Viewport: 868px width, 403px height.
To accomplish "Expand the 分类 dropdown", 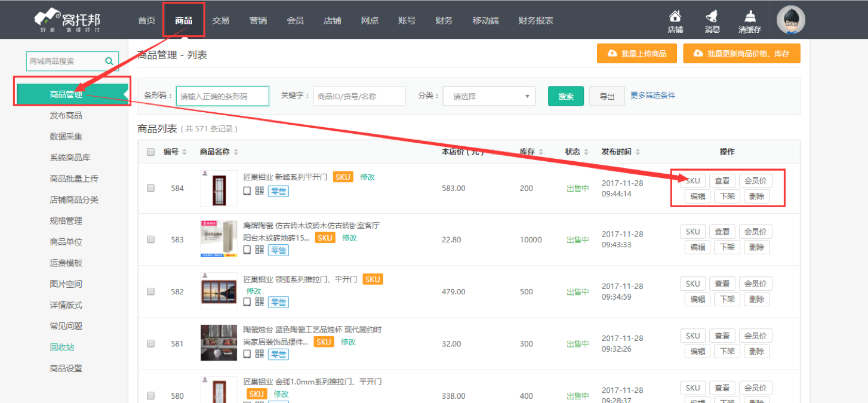I will pos(489,96).
